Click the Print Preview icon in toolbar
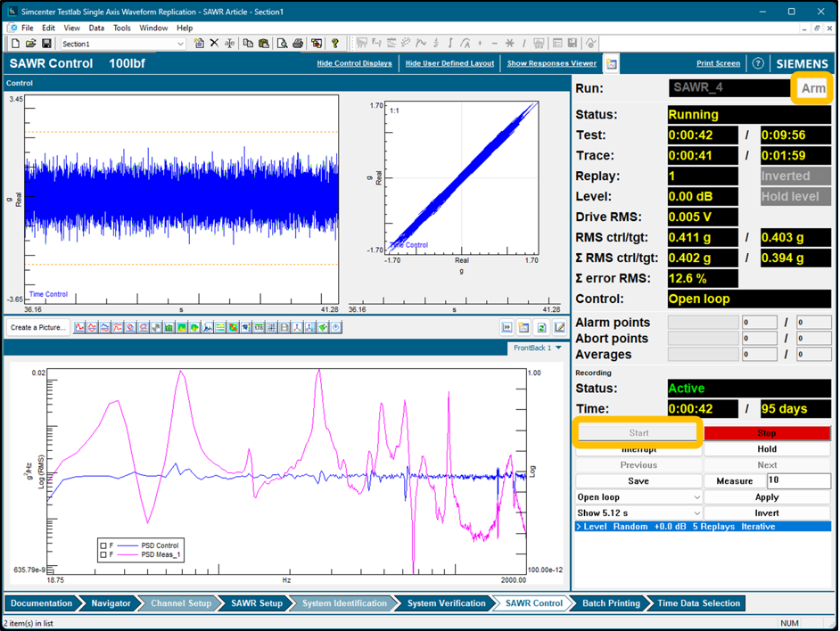The height and width of the screenshot is (631, 840). click(x=282, y=43)
